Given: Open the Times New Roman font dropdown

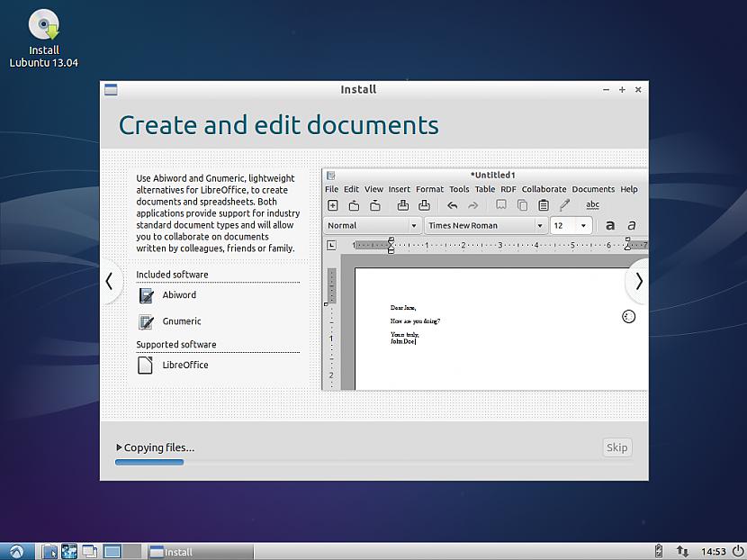Looking at the screenshot, I should click(485, 225).
